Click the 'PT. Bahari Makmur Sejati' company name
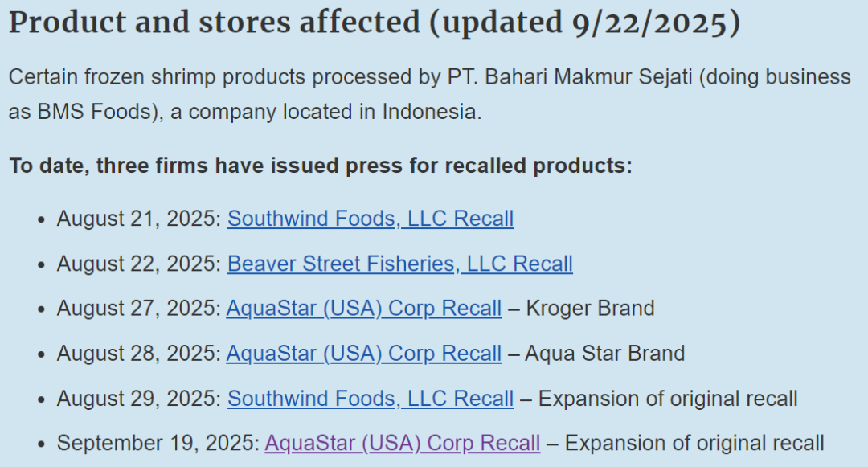Viewport: 868px width, 467px height. pyautogui.click(x=570, y=77)
